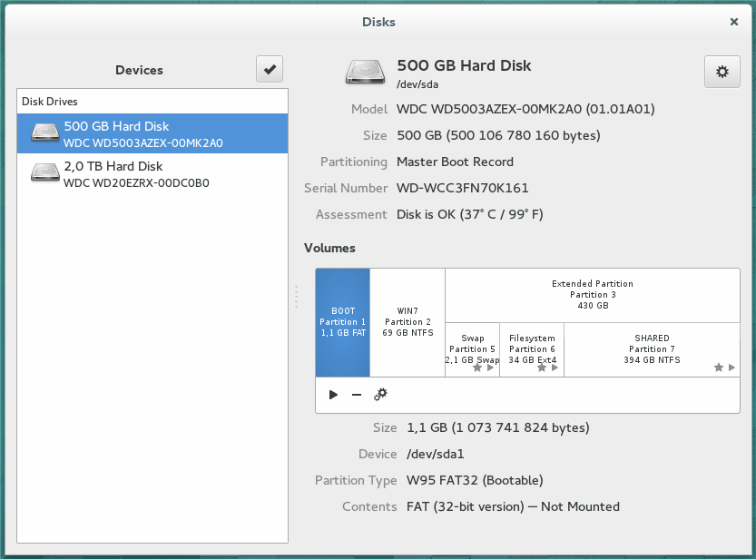Click the FAT (32-bit version) Not Mounted text
Viewport: 756px width, 559px height.
tap(513, 506)
